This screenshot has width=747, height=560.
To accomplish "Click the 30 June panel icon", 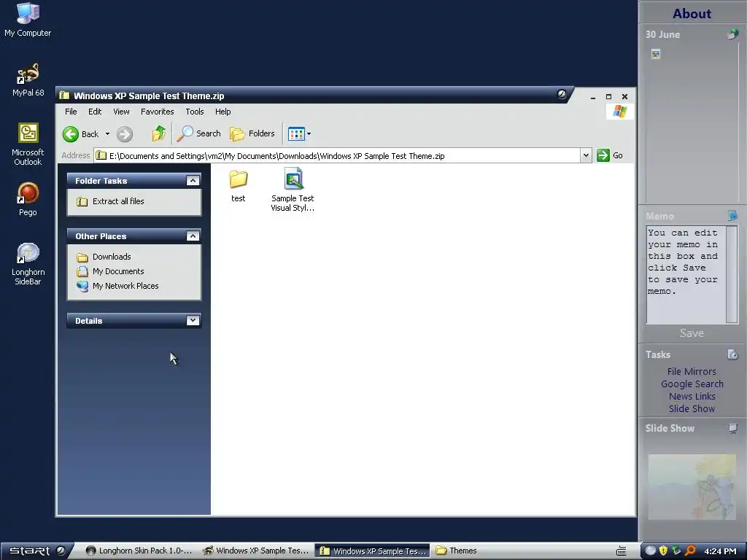I will pos(732,34).
